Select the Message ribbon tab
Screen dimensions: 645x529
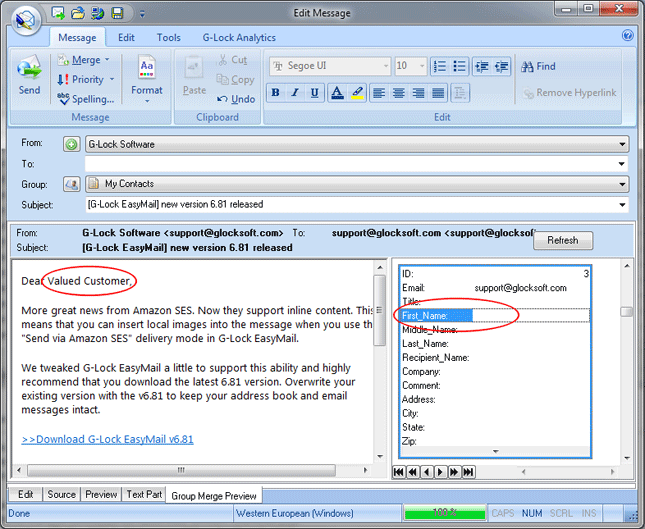[77, 37]
